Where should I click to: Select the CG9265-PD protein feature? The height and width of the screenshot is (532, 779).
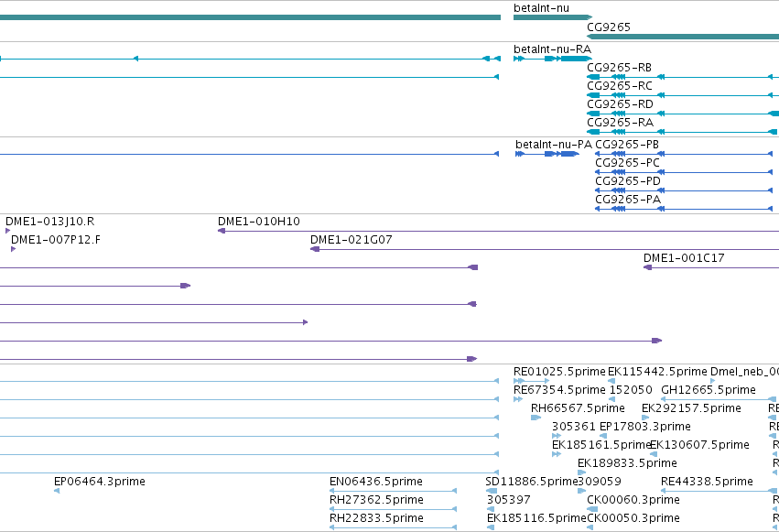pos(684,190)
